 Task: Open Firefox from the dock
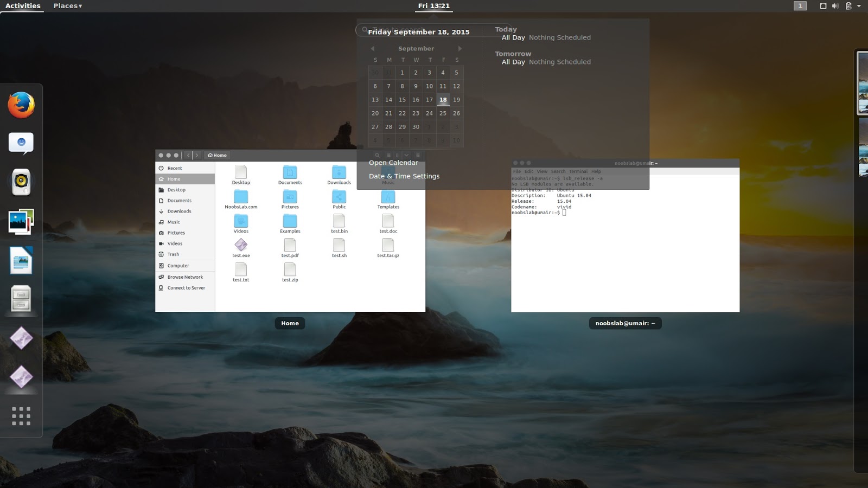point(21,105)
